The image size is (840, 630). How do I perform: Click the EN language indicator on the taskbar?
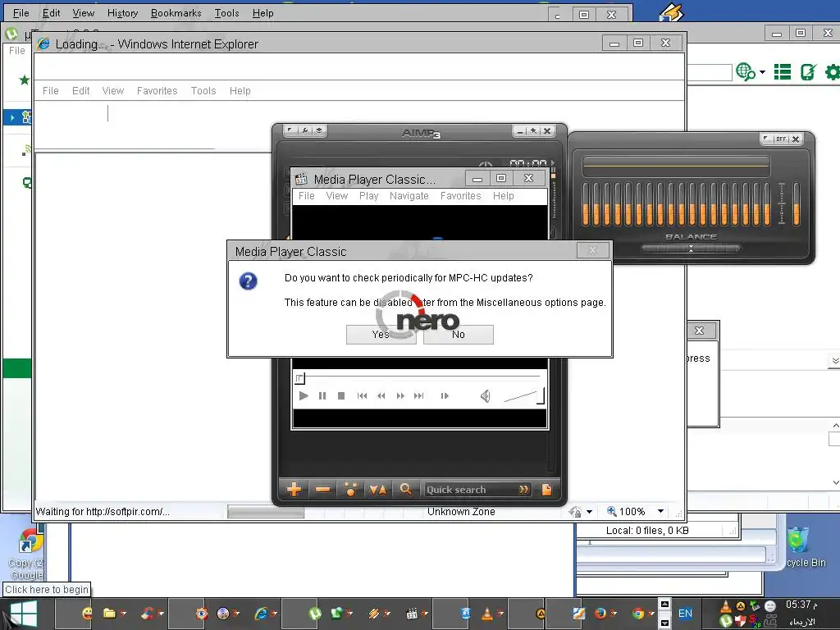(x=685, y=614)
